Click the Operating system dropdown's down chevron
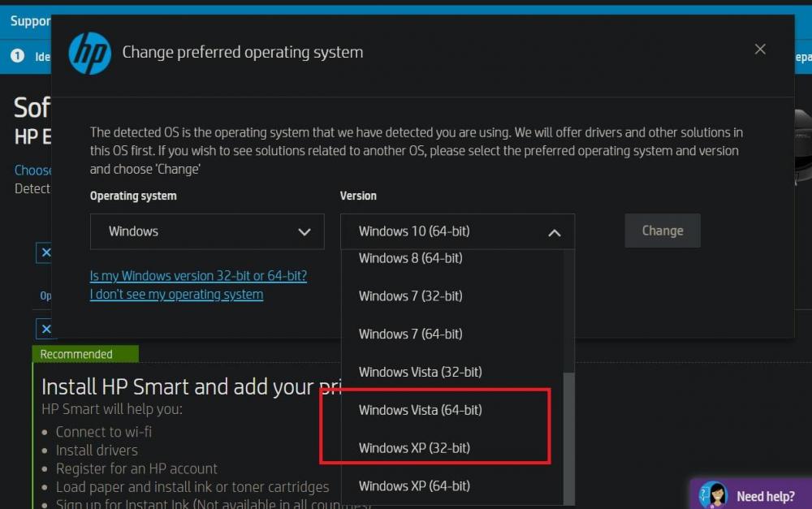The height and width of the screenshot is (509, 812). point(304,232)
